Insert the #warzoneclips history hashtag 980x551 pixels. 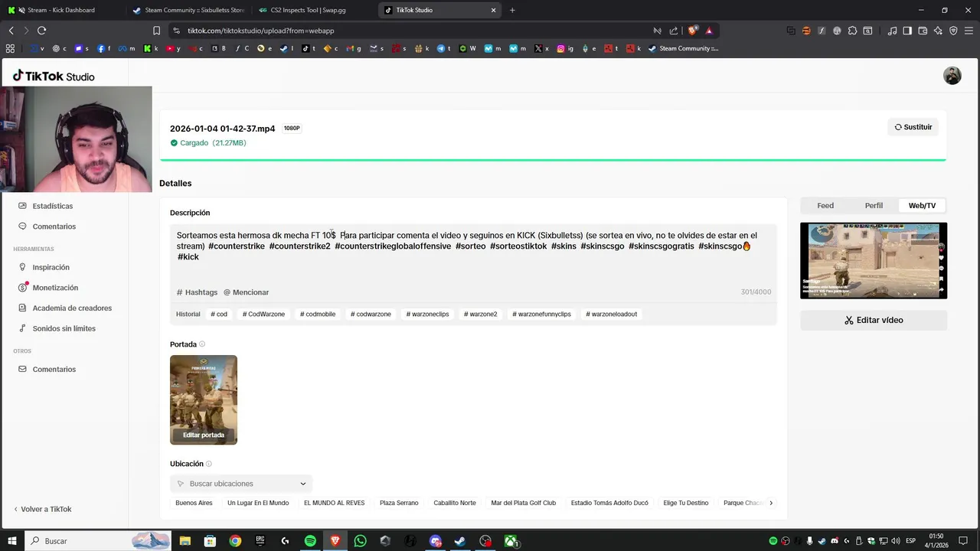click(x=427, y=314)
